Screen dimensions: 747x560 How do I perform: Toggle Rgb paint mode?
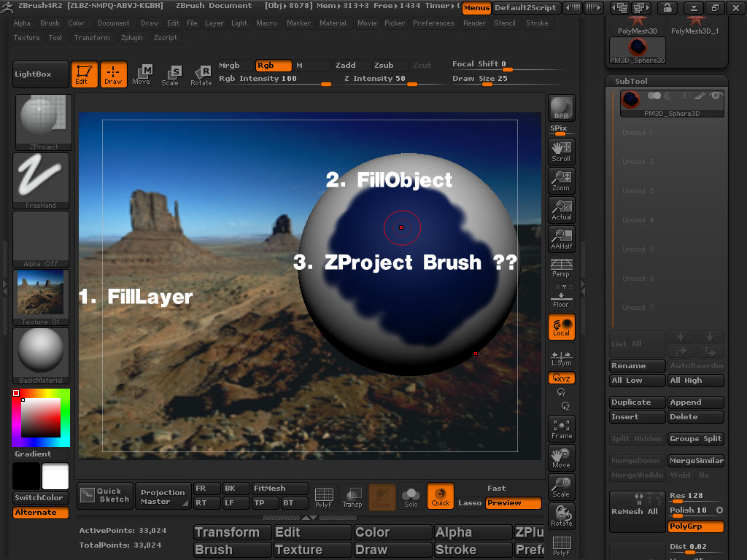pyautogui.click(x=274, y=65)
